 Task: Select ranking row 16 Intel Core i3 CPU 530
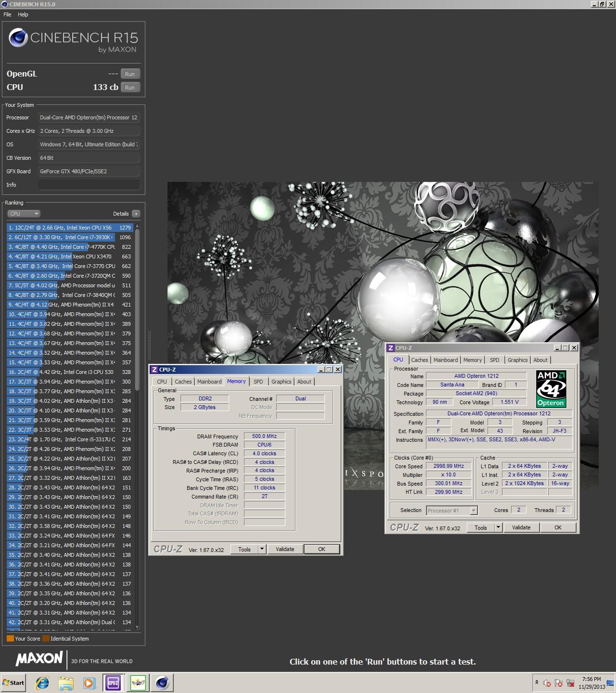pos(70,372)
